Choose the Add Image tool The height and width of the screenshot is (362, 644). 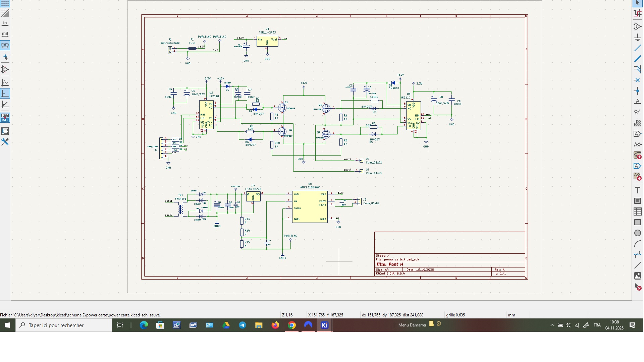coord(637,276)
